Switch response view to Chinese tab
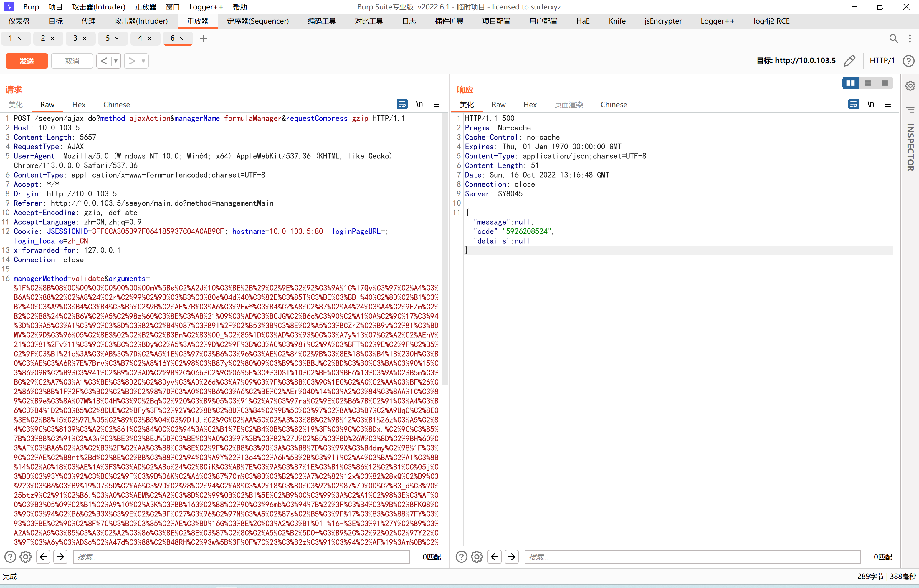 (x=614, y=105)
